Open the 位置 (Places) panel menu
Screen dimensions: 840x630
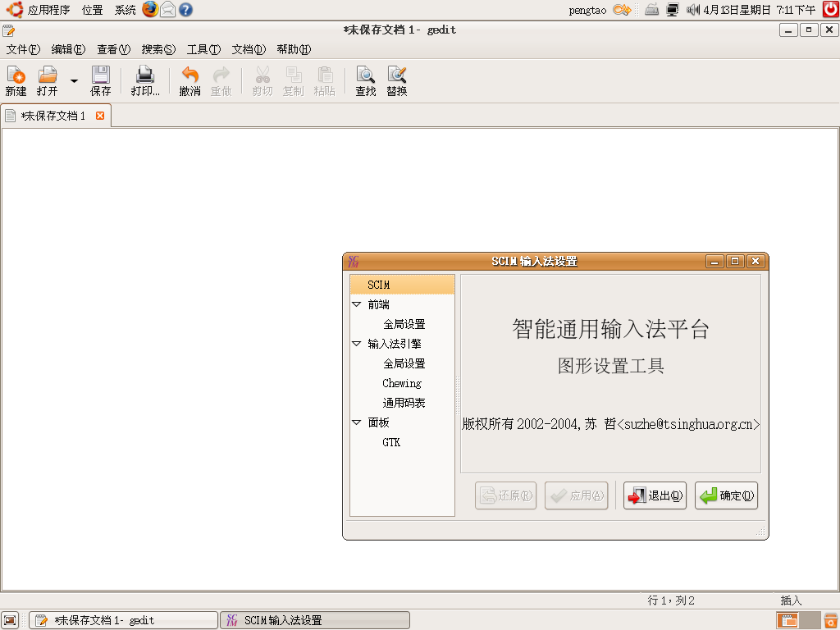[x=92, y=10]
